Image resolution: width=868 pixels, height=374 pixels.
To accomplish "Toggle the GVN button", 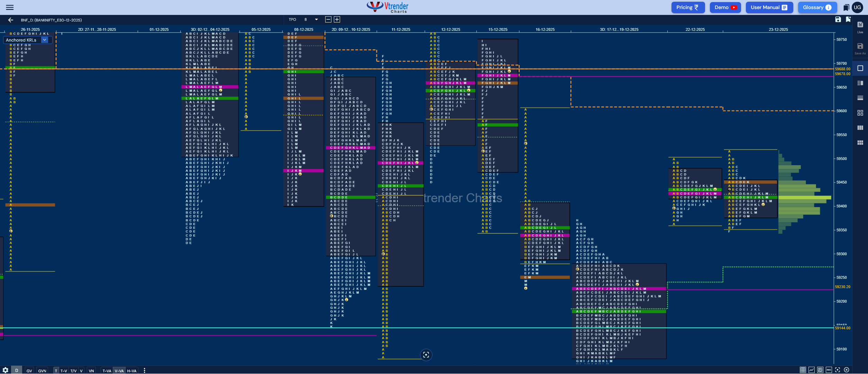I will (x=42, y=371).
